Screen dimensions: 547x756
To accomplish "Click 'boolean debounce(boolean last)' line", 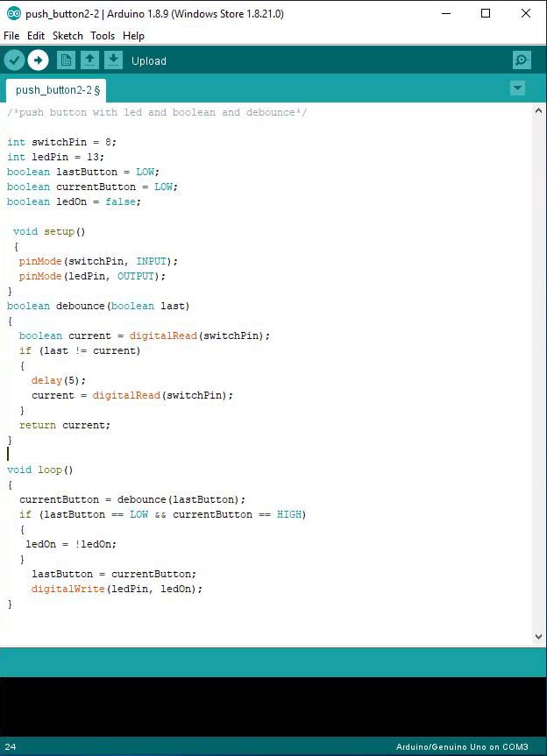I will (98, 306).
